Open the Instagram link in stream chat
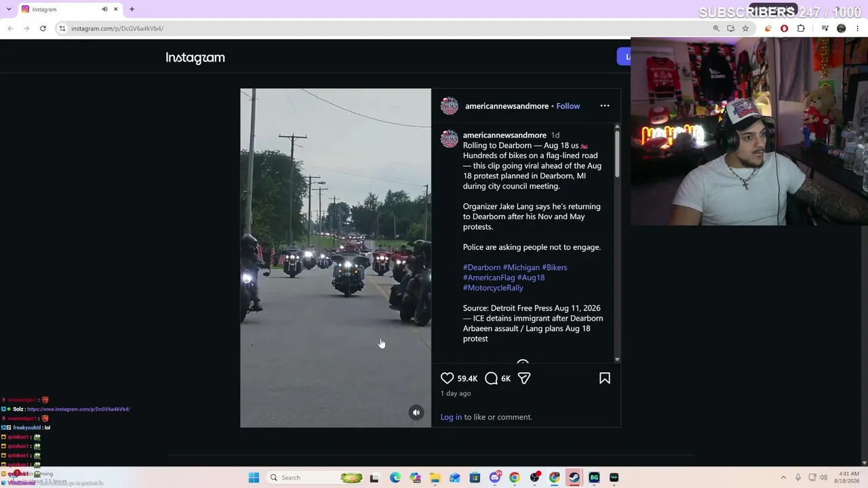 [x=79, y=409]
